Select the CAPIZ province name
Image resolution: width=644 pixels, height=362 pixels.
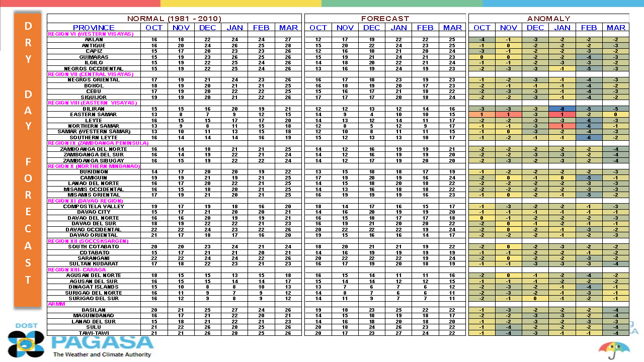coord(94,51)
